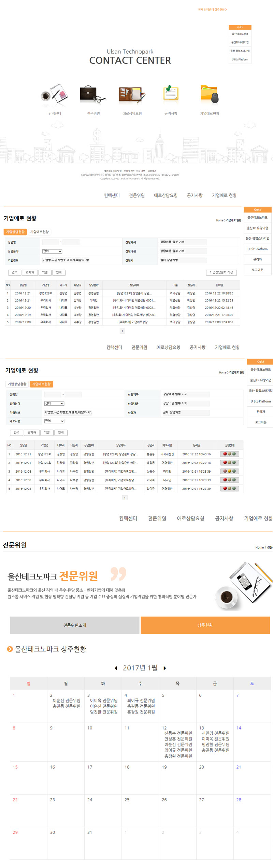This screenshot has height=868, width=273.
Task: Click the traffic light status in 마케팅 row
Action: coord(229,471)
